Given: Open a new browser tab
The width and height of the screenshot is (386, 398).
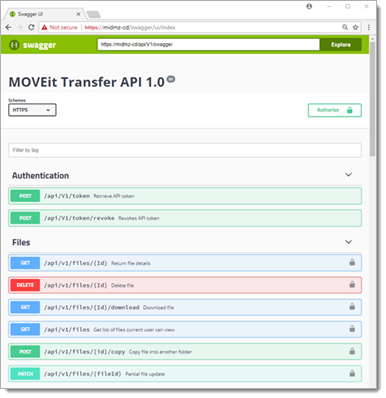Looking at the screenshot, I should pyautogui.click(x=94, y=14).
